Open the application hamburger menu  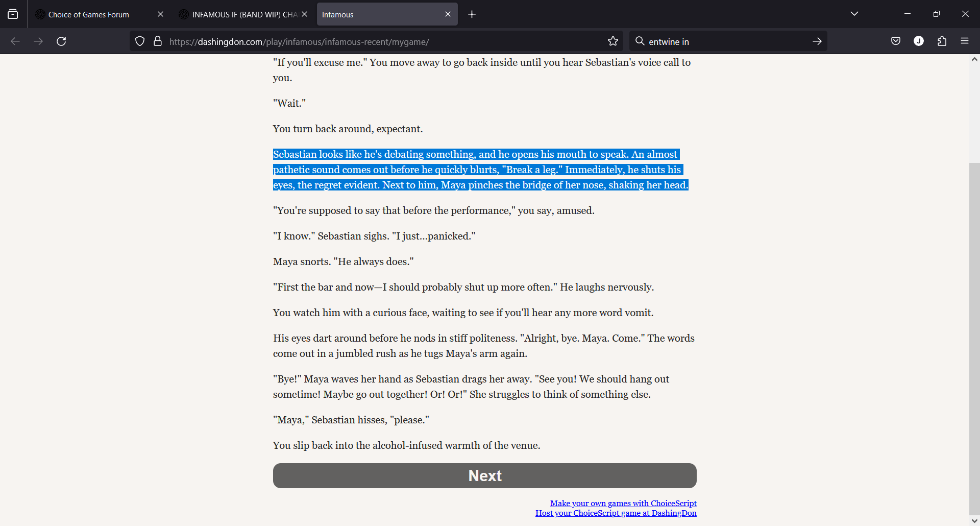pos(965,41)
